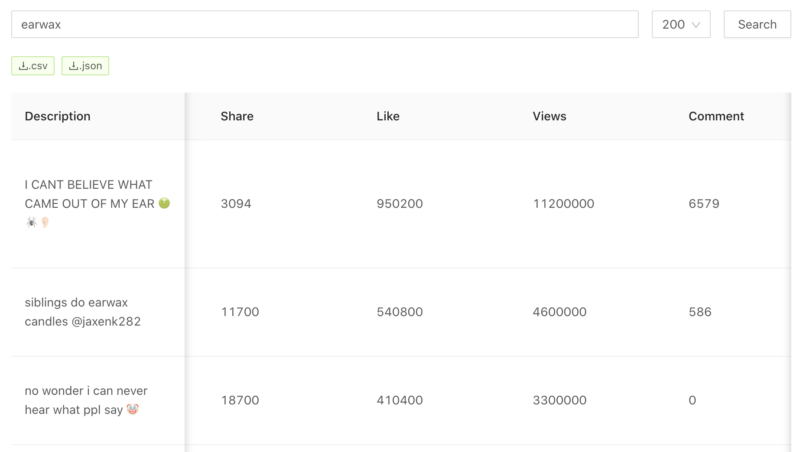Download results as .csv file
The width and height of the screenshot is (800, 452).
(x=33, y=66)
